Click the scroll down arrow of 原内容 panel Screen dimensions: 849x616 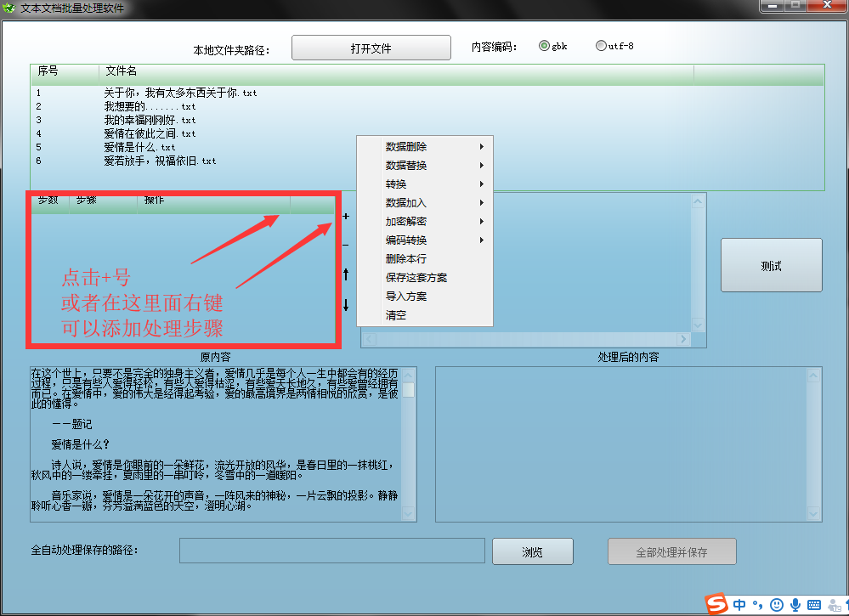click(408, 513)
